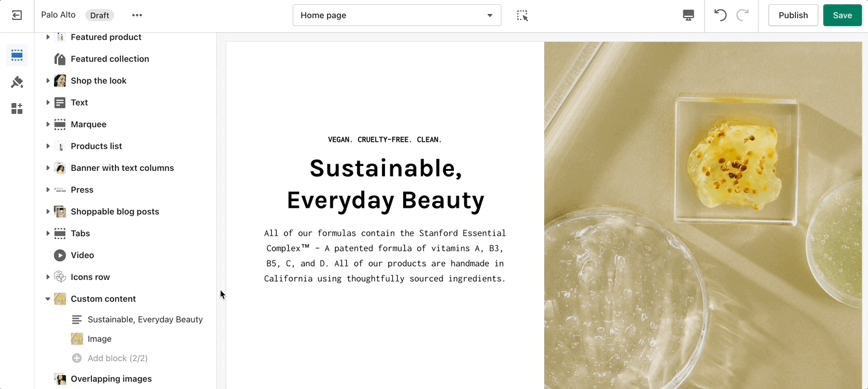Open the three-dot theme actions menu
868x389 pixels.
coord(137,15)
